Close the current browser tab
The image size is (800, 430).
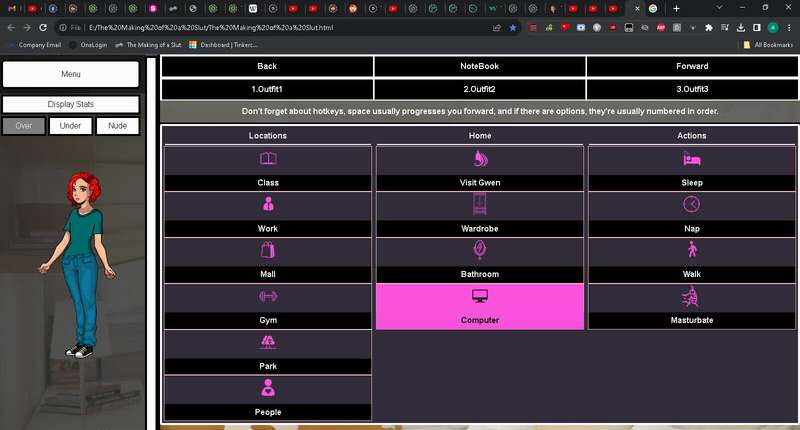(637, 9)
